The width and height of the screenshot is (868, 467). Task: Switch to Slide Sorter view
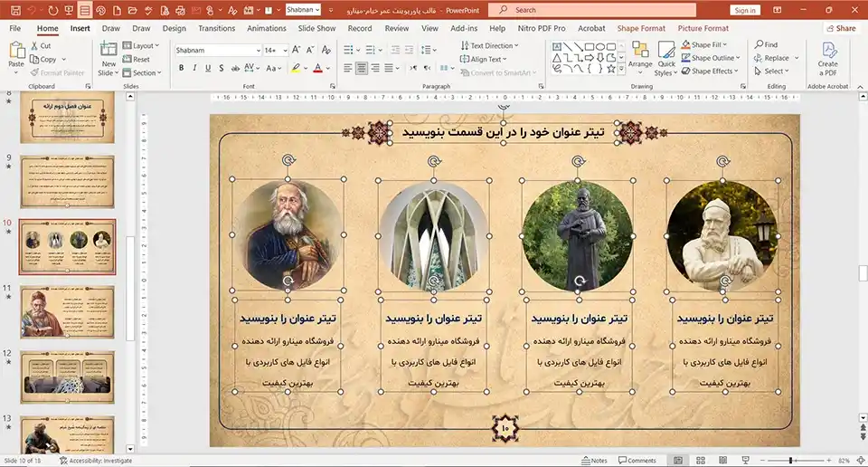[700, 461]
